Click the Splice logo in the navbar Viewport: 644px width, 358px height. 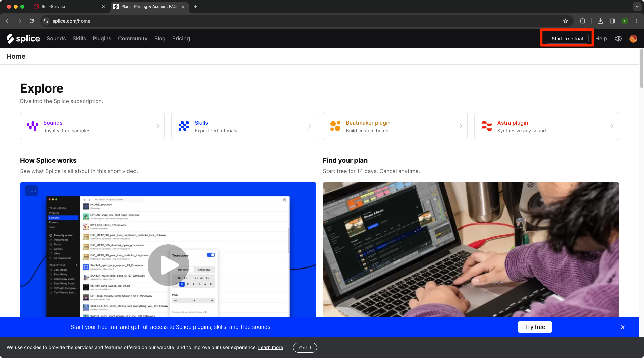click(23, 39)
